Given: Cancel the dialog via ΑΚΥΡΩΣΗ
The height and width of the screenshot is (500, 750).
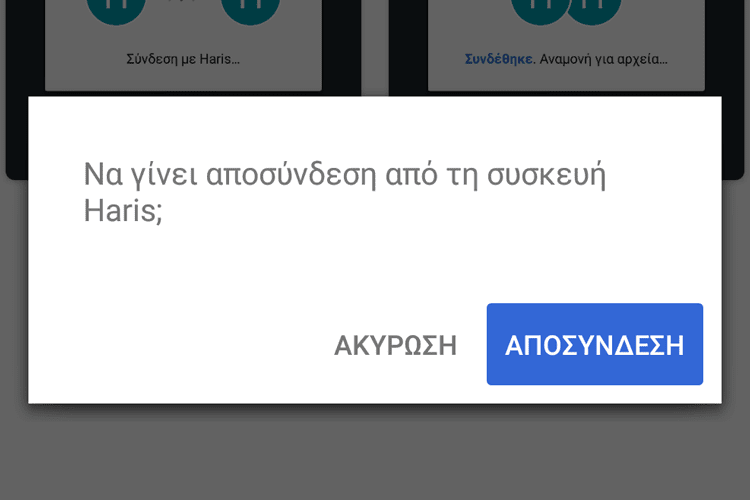Looking at the screenshot, I should [x=395, y=345].
